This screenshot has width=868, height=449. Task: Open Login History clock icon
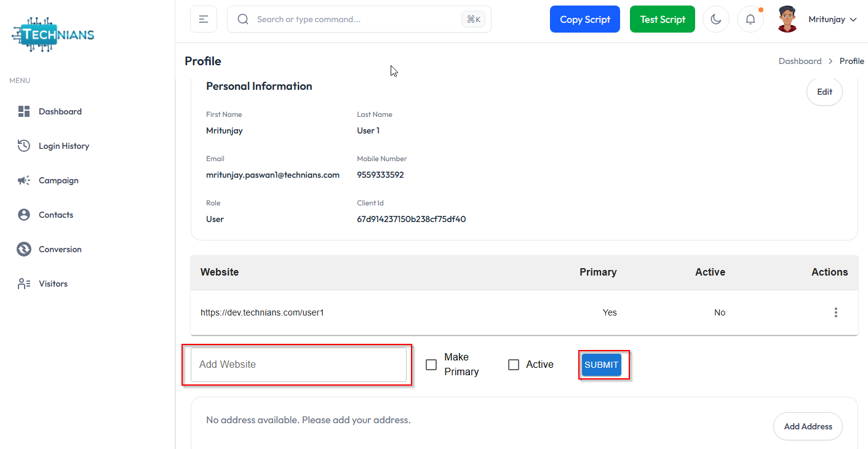(24, 146)
